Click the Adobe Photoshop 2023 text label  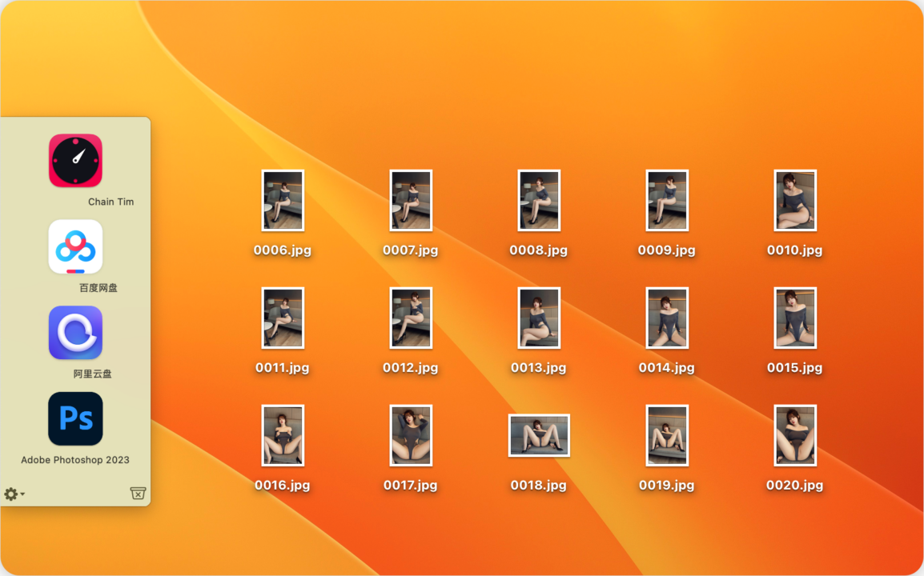tap(75, 460)
